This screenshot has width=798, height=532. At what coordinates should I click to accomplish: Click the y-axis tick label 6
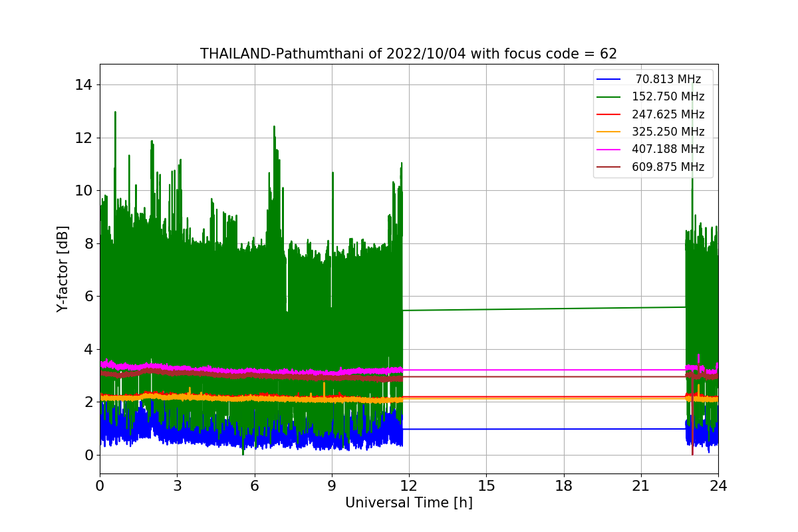click(89, 297)
